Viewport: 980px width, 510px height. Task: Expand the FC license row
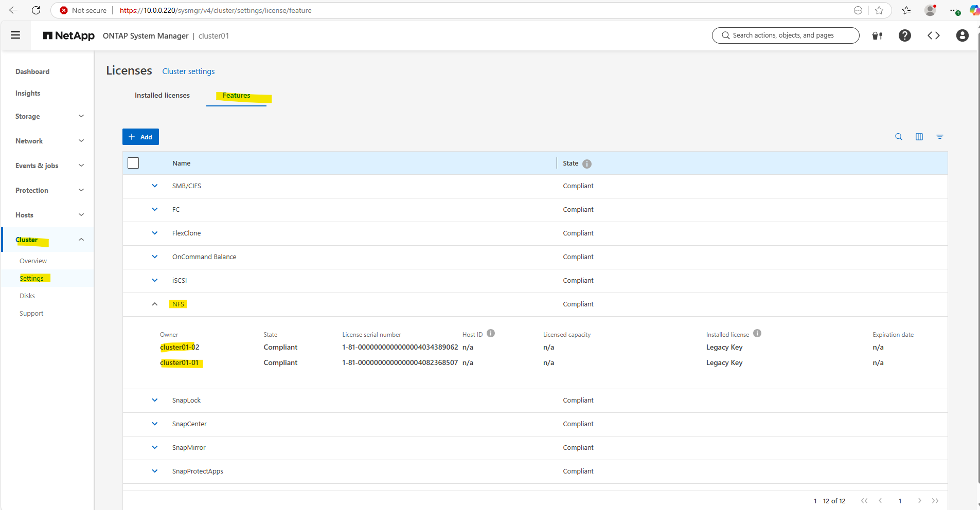click(x=155, y=209)
